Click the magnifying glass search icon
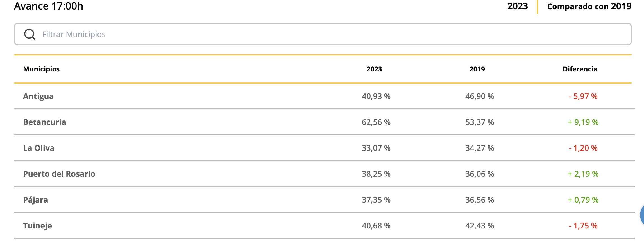 coord(30,34)
